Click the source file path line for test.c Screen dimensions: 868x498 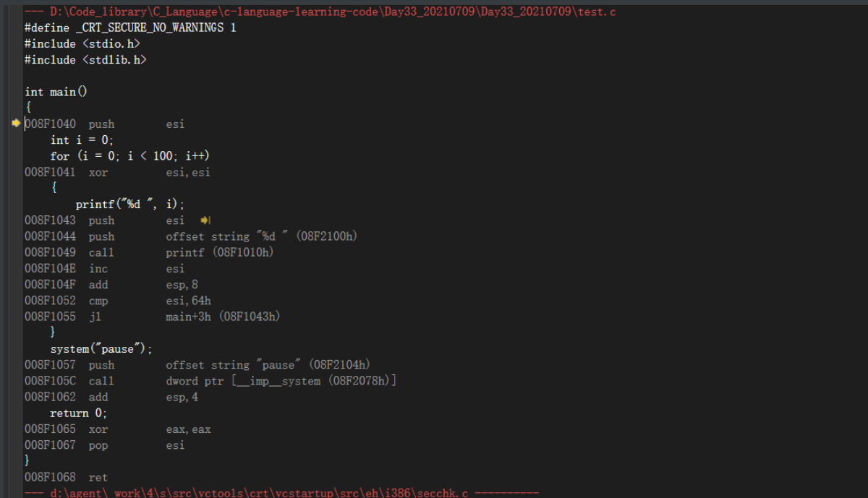tap(320, 12)
